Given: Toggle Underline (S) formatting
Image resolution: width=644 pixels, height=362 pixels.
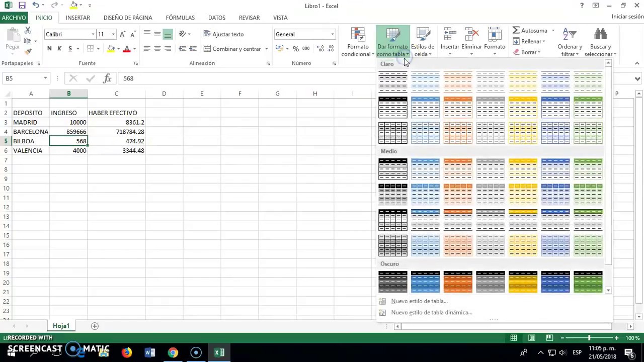Looking at the screenshot, I should [x=70, y=49].
